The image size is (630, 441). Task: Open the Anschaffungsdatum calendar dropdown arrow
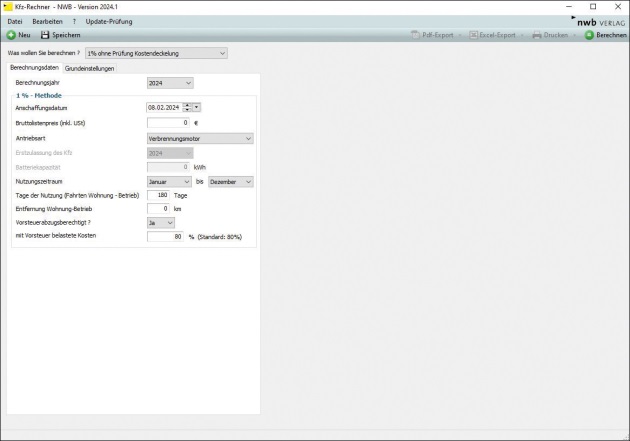(197, 107)
